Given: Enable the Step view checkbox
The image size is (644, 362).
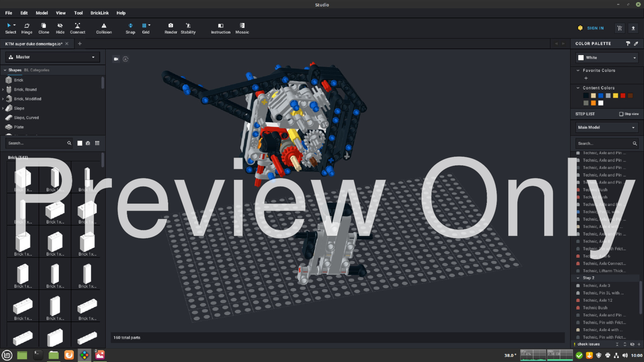Looking at the screenshot, I should tap(621, 114).
